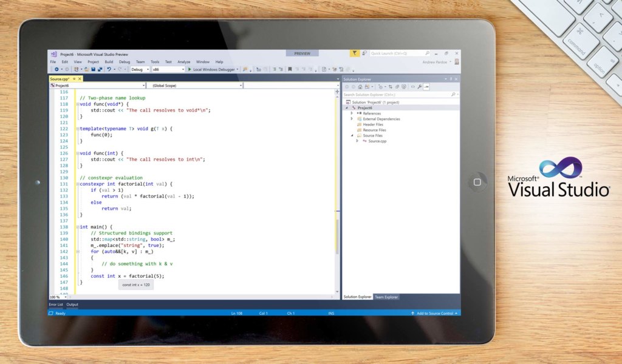This screenshot has height=364, width=622.
Task: Click the Navigate Backward toolbar icon
Action: click(x=57, y=69)
